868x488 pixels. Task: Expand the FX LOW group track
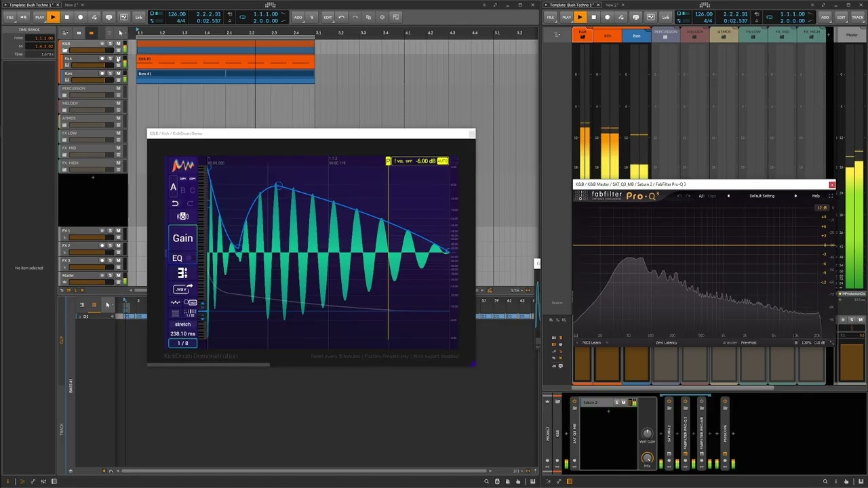(x=65, y=140)
